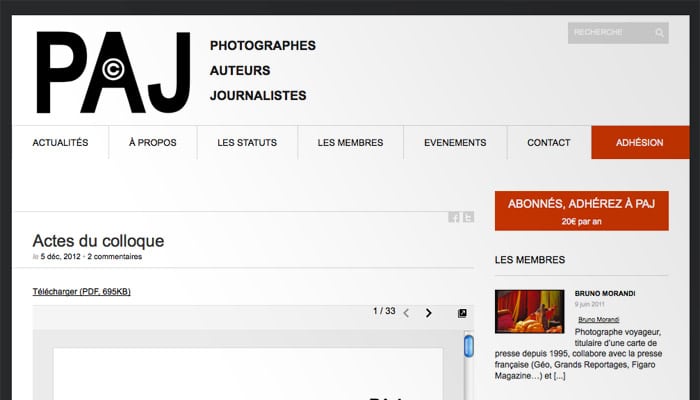Click the red Adhésion tab
The width and height of the screenshot is (700, 400).
pos(639,143)
